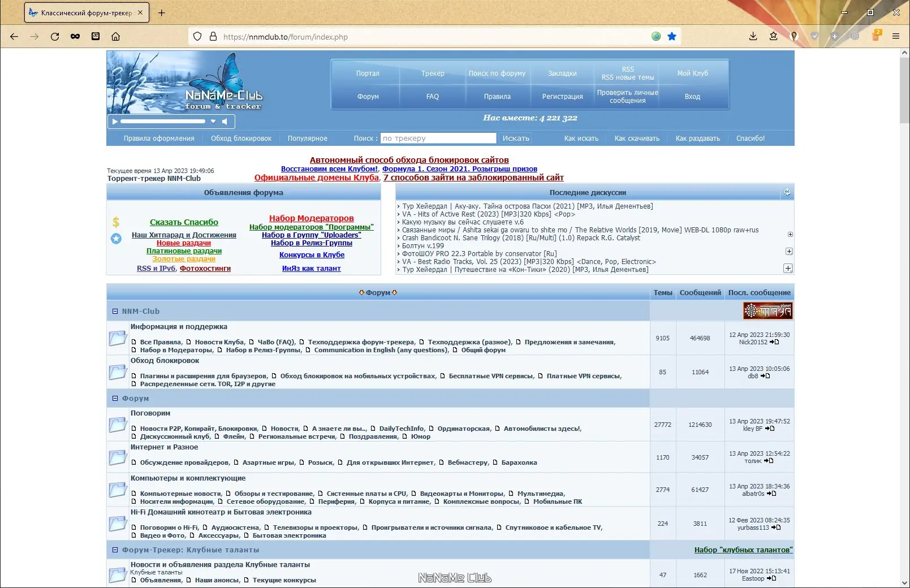Jump to last post by kley BF
Image resolution: width=910 pixels, height=588 pixels.
tap(770, 429)
